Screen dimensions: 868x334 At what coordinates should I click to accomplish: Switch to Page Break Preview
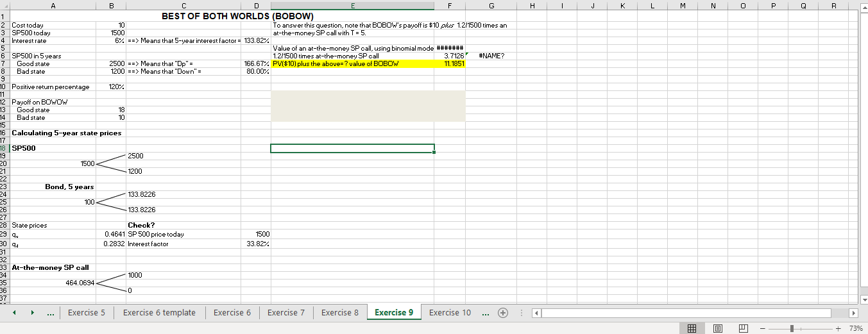tap(742, 328)
